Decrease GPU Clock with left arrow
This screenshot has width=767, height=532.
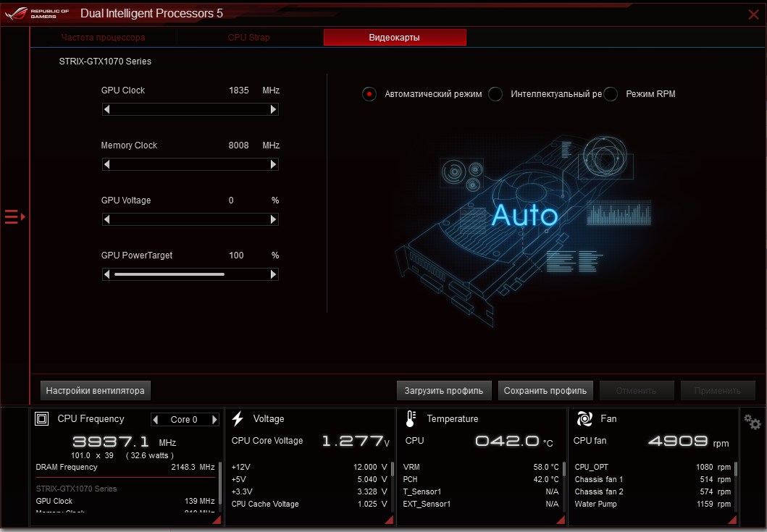(x=106, y=109)
